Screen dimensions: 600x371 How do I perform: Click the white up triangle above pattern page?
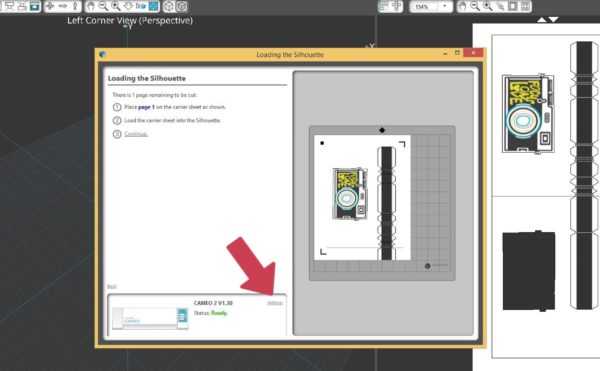click(x=542, y=20)
